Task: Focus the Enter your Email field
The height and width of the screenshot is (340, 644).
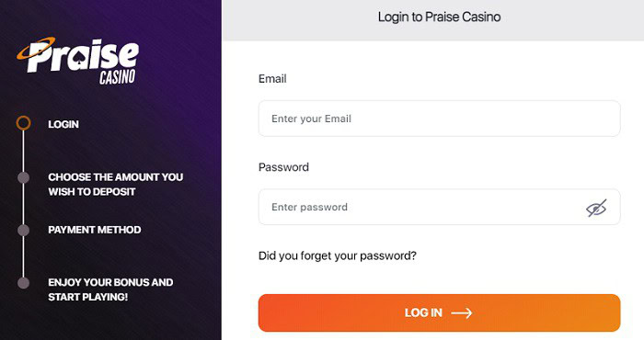Action: 439,119
